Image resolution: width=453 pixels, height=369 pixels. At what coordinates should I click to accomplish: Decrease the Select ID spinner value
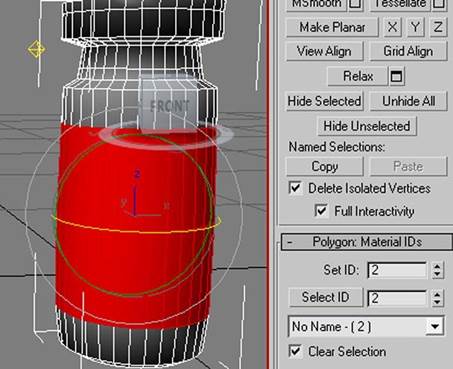[x=437, y=302]
